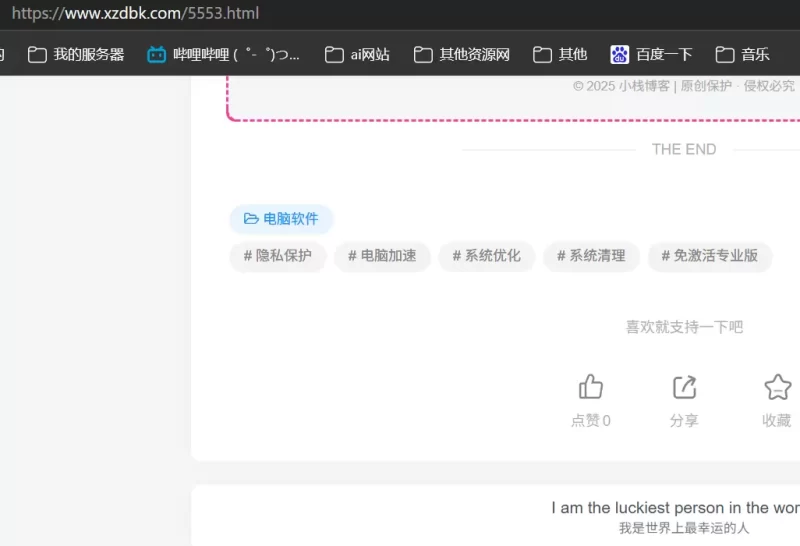The height and width of the screenshot is (546, 800).
Task: Click the 喜欢就支持一下吧 text
Action: tap(684, 327)
